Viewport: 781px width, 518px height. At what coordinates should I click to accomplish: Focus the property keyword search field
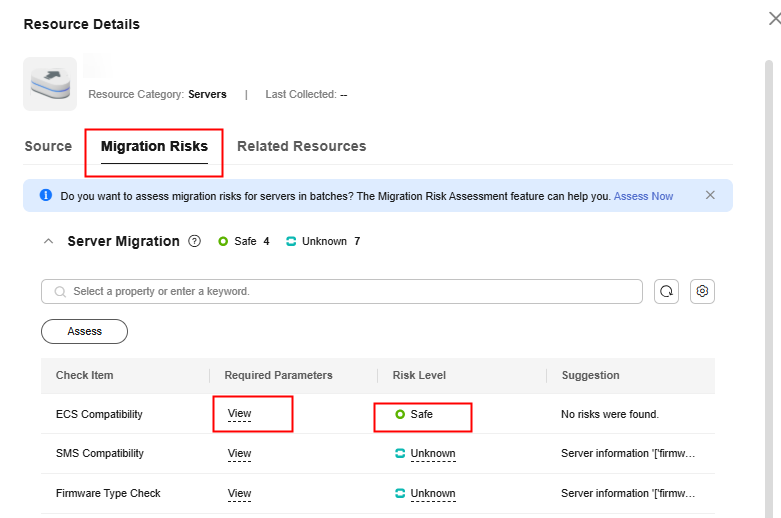click(350, 291)
